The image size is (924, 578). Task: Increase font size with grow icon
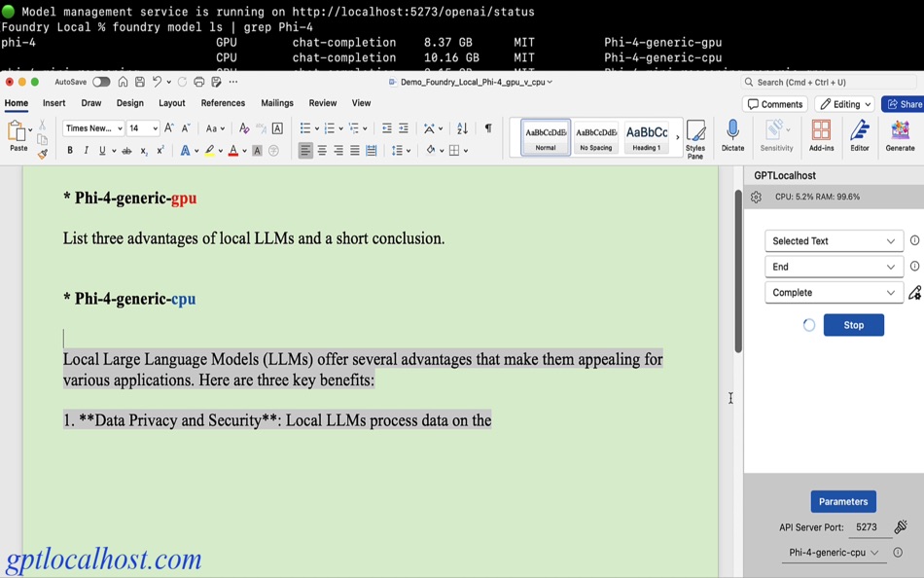tap(169, 128)
